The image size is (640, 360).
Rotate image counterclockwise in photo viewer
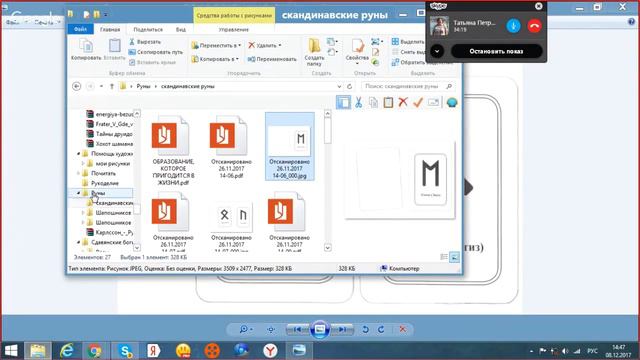[x=365, y=329]
